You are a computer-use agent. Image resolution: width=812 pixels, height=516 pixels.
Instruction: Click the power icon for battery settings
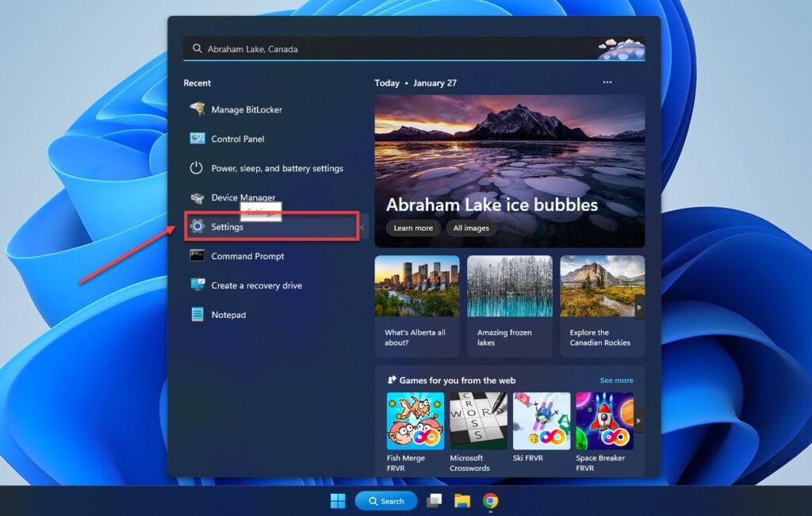point(197,168)
